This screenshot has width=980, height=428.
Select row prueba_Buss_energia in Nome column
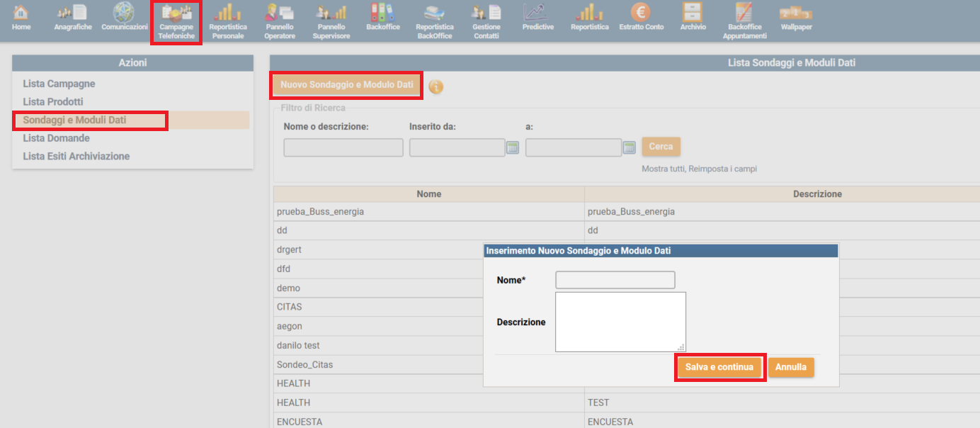tap(429, 212)
